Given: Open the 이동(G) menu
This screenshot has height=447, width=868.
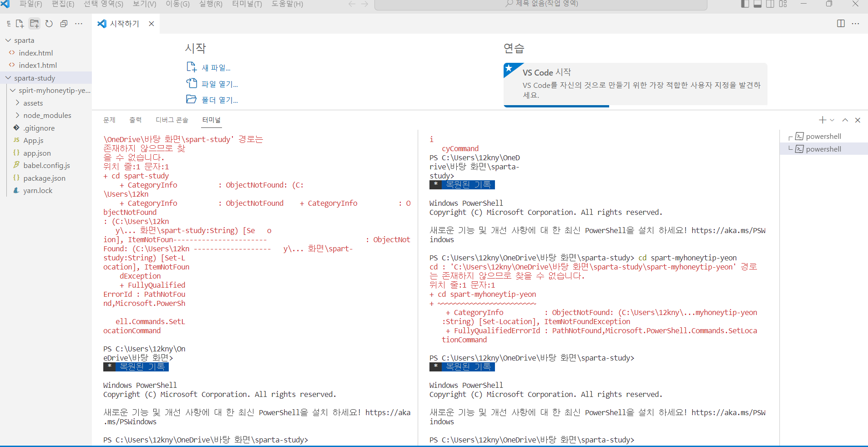Looking at the screenshot, I should coord(177,4).
